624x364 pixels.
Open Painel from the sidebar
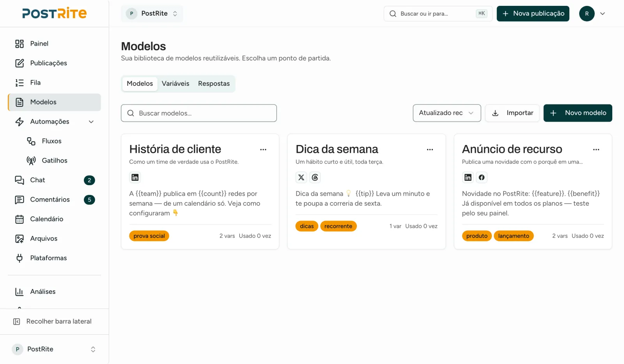(x=54, y=44)
